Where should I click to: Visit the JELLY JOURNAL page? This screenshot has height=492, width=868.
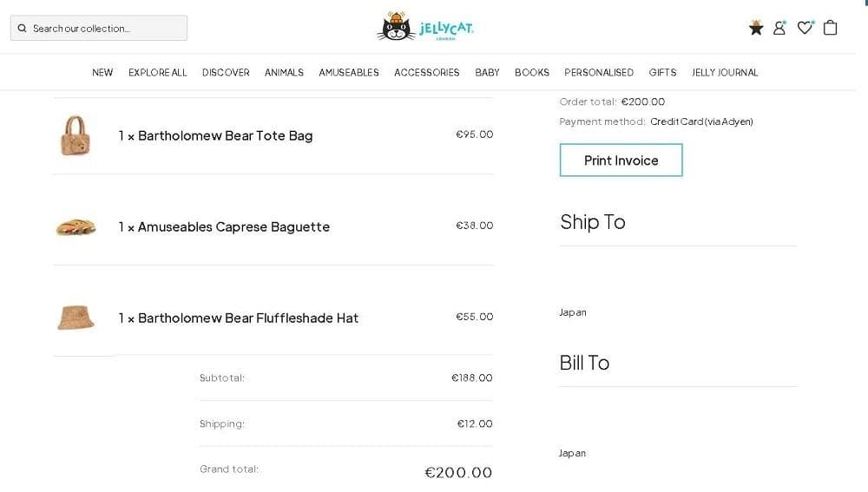725,73
